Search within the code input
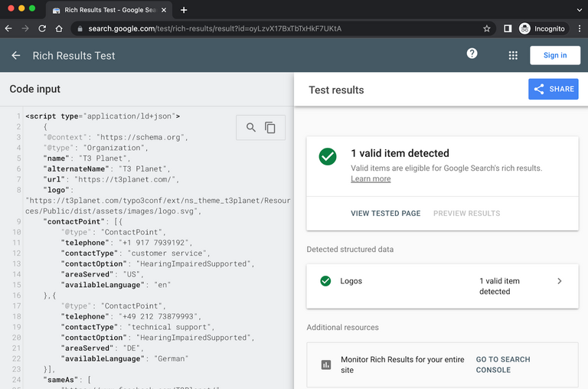The width and height of the screenshot is (588, 389). click(251, 128)
